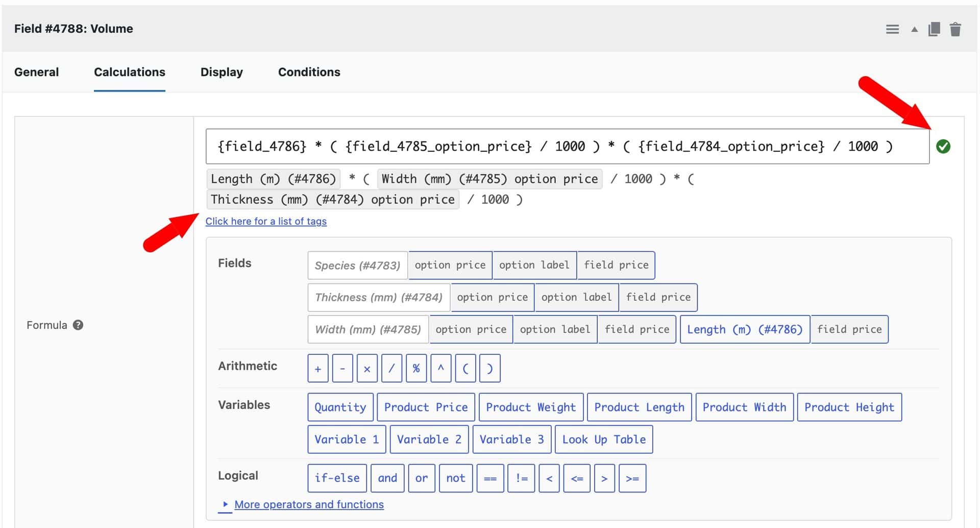Viewport: 980px width, 528px height.
Task: Delete field with the trash icon
Action: (x=955, y=29)
